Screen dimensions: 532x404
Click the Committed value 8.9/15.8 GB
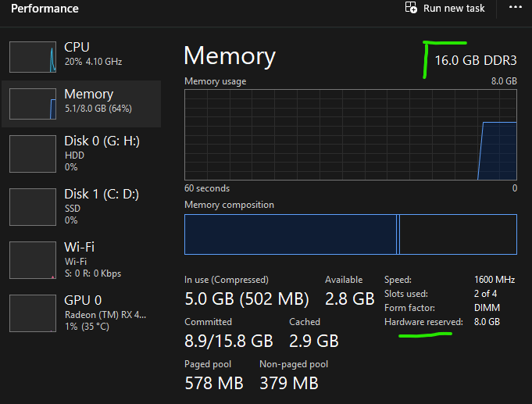[x=229, y=341]
